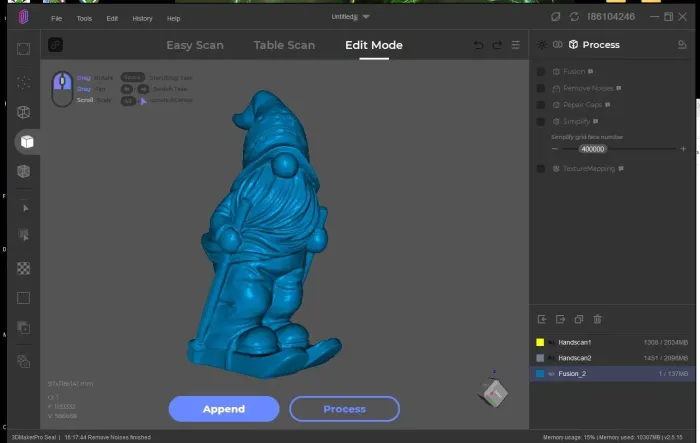Open the Help menu

click(x=174, y=18)
